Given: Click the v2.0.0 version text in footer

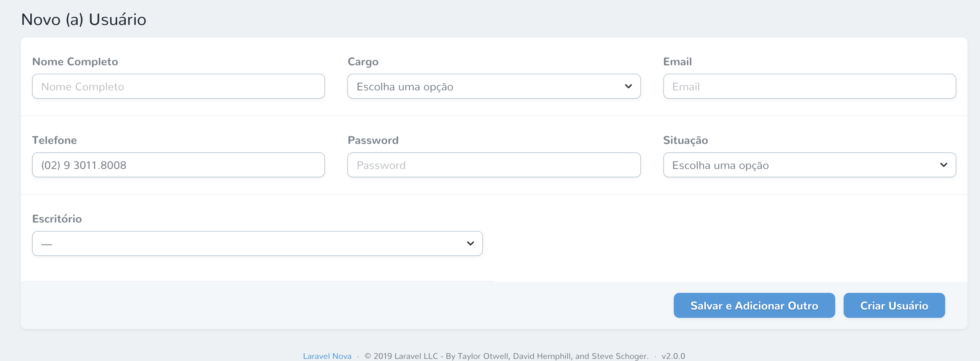Looking at the screenshot, I should [673, 356].
